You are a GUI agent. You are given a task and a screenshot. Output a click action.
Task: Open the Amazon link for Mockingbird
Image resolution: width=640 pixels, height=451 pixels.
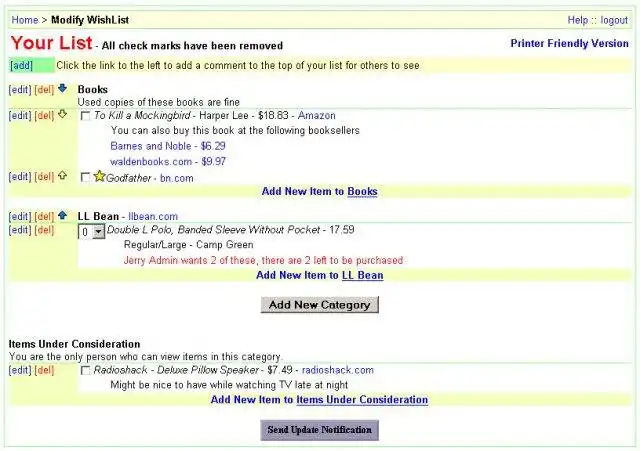[317, 116]
